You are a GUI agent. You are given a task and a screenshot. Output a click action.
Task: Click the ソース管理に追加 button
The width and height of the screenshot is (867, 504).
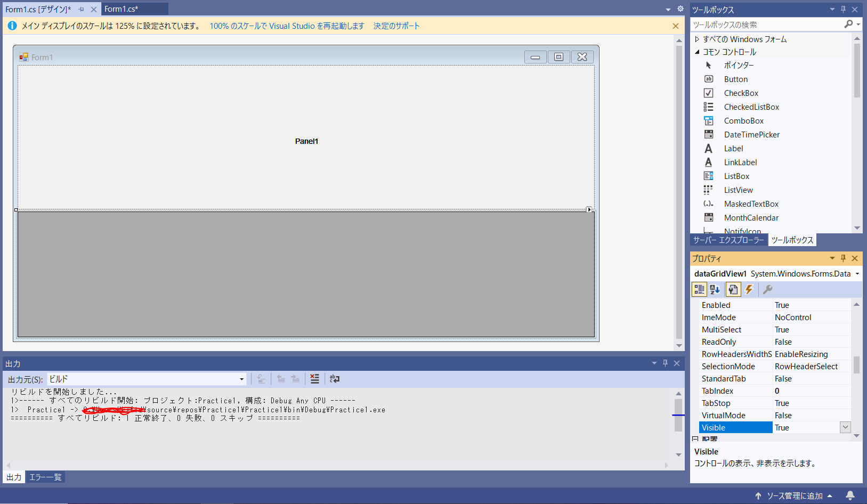(794, 495)
